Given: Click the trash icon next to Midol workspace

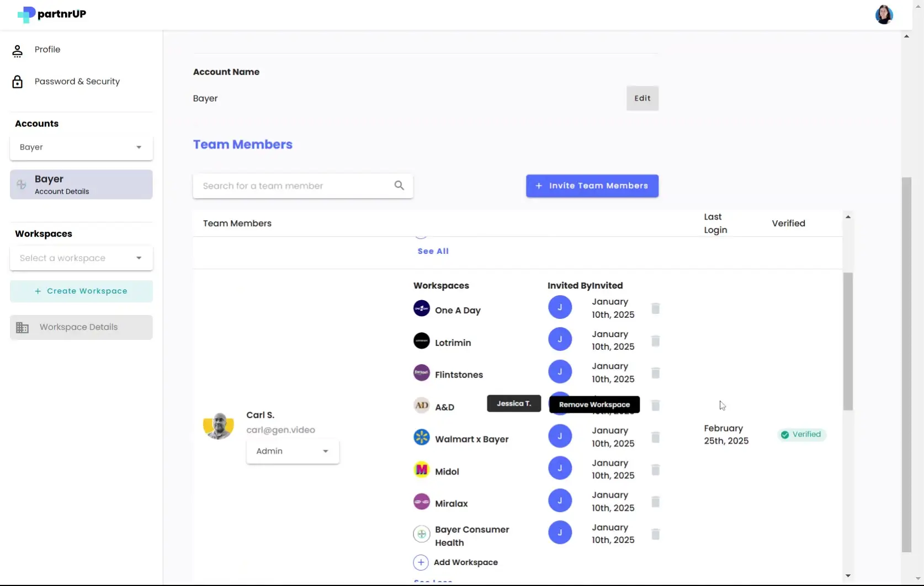Looking at the screenshot, I should (x=655, y=470).
